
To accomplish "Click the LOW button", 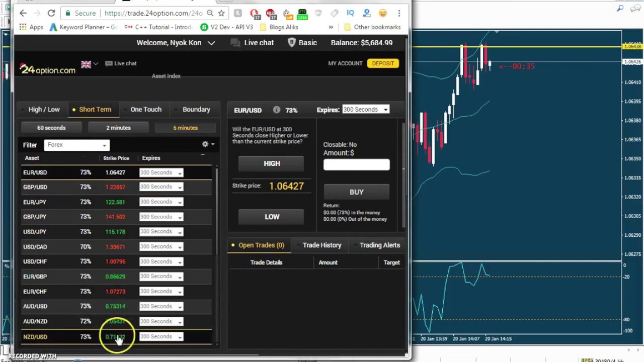I will click(271, 217).
